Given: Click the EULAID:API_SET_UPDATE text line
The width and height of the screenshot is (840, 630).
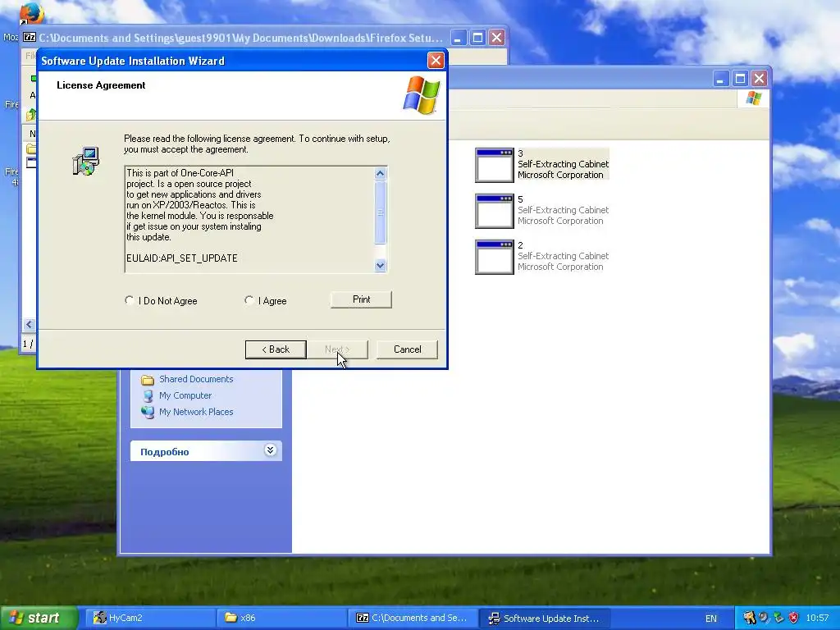Looking at the screenshot, I should (x=182, y=258).
